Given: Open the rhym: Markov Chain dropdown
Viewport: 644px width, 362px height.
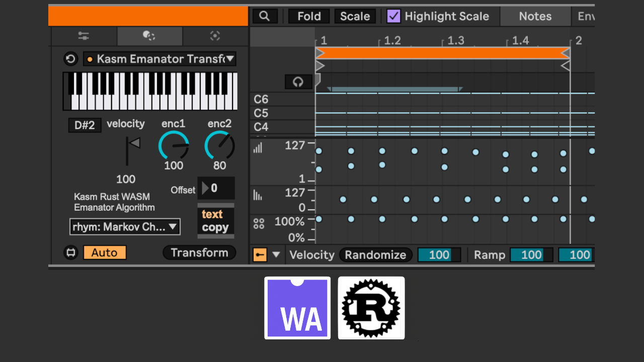Looking at the screenshot, I should pos(125,227).
